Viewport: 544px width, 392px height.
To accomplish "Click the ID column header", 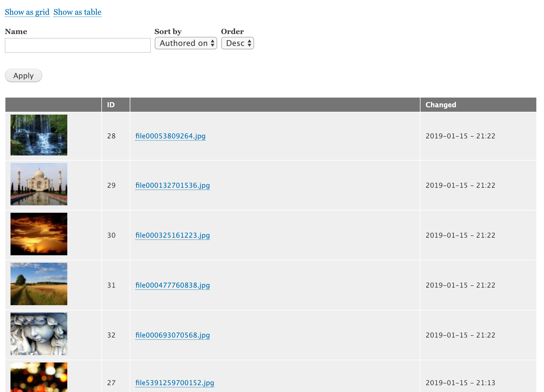I will click(111, 104).
